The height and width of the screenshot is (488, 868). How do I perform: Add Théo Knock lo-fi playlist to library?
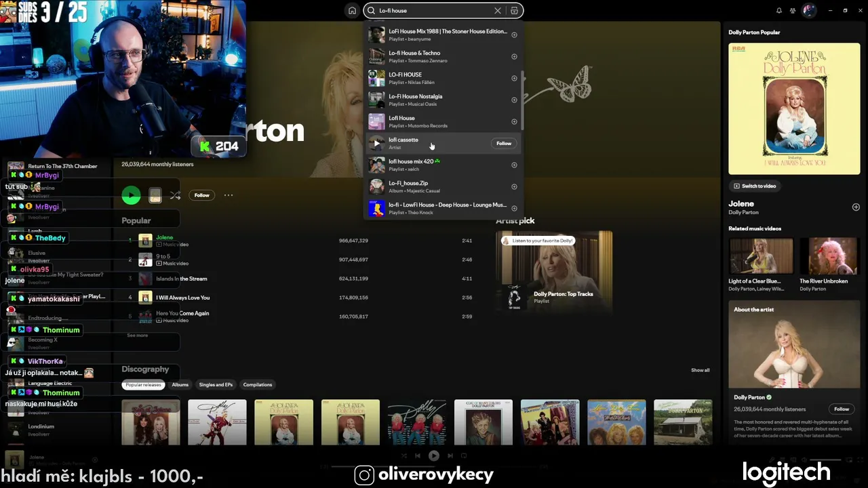[514, 209]
